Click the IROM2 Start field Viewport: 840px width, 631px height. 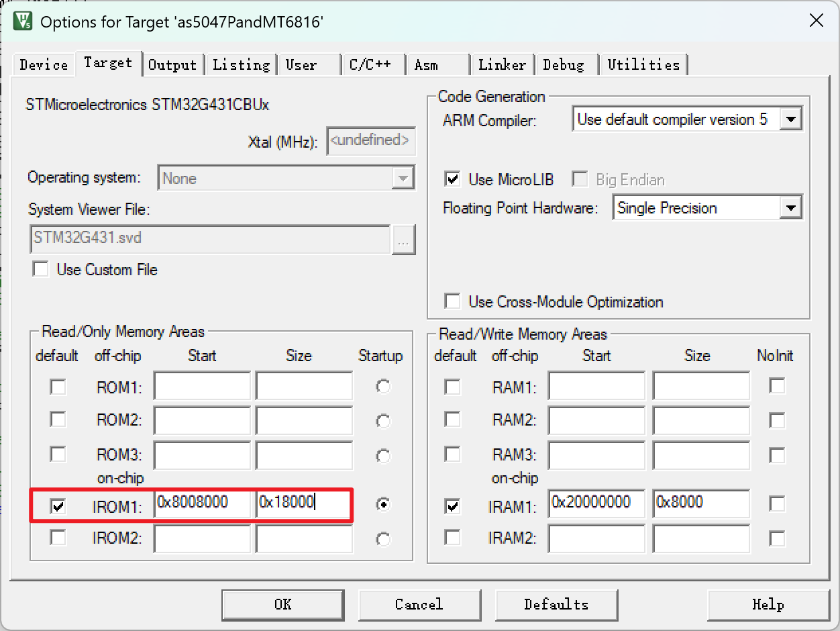[202, 538]
